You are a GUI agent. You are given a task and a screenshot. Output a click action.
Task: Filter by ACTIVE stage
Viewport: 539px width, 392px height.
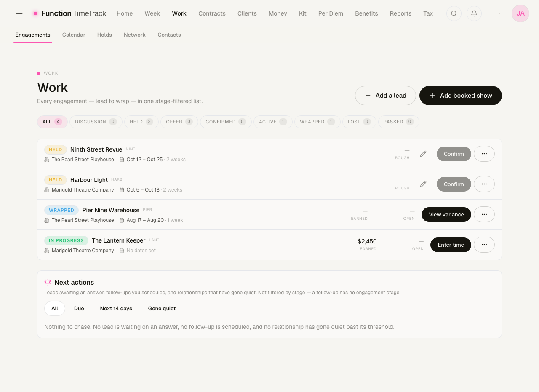273,122
